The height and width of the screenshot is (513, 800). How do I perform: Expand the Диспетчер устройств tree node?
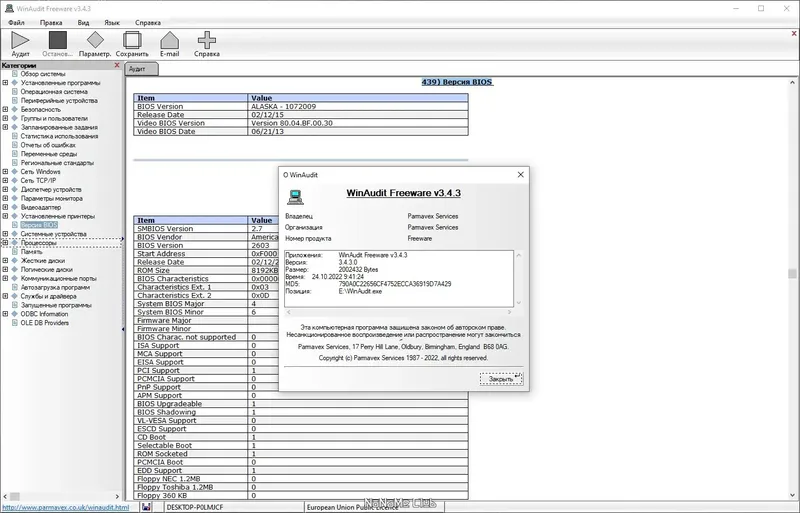tap(5, 189)
